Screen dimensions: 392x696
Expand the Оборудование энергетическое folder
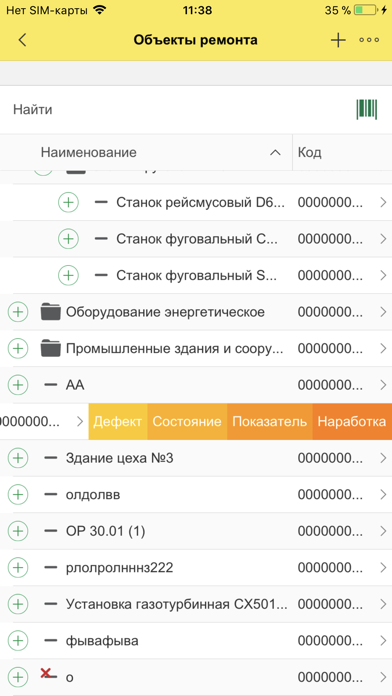coord(18,312)
